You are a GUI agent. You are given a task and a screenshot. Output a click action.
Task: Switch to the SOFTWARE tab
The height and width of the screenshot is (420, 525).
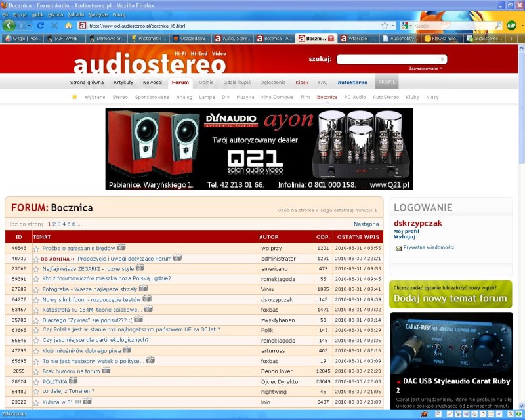point(64,39)
